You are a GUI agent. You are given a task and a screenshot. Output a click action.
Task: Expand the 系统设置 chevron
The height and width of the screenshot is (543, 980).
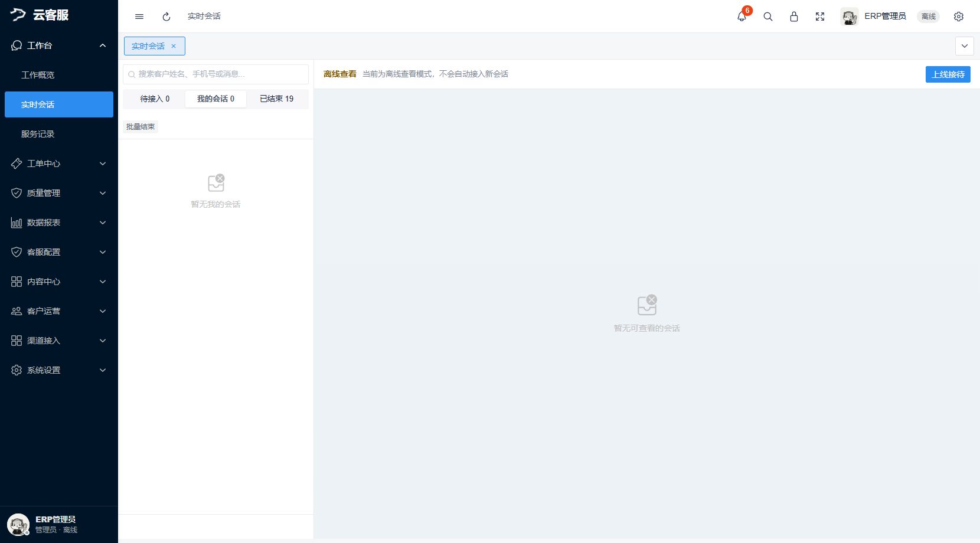pos(103,370)
